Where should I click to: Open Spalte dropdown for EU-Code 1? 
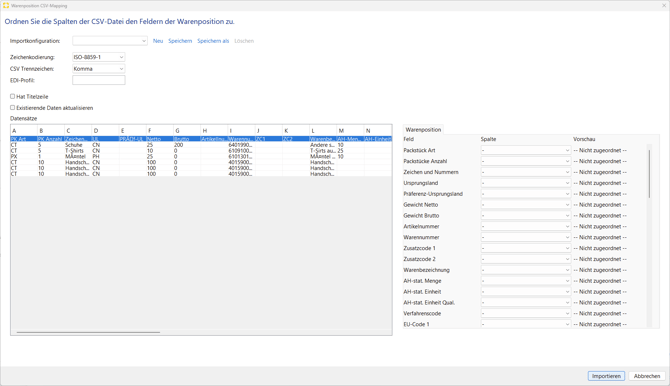coord(526,324)
